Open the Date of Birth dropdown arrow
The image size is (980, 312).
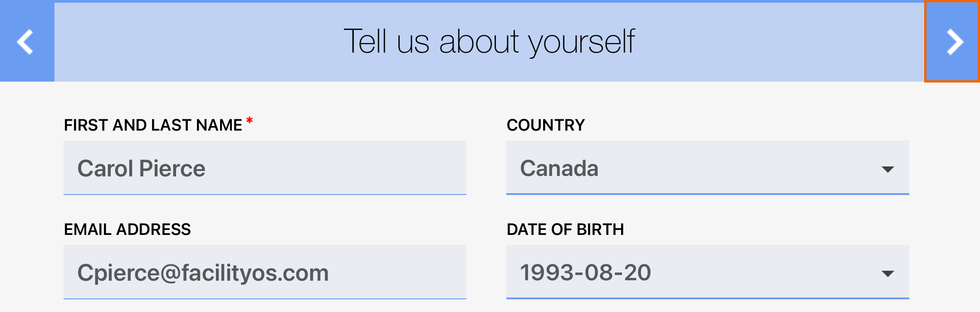(887, 273)
